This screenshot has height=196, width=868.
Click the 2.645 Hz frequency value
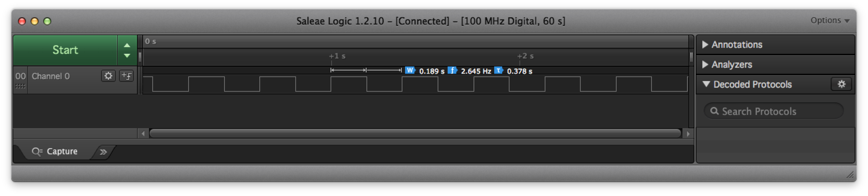click(x=476, y=71)
